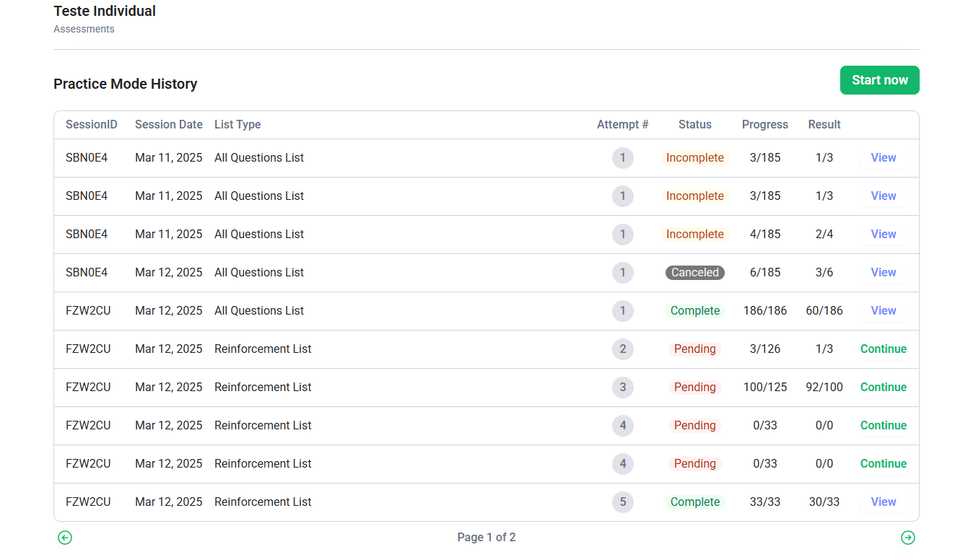Click the Assessments subtitle text

pyautogui.click(x=84, y=30)
